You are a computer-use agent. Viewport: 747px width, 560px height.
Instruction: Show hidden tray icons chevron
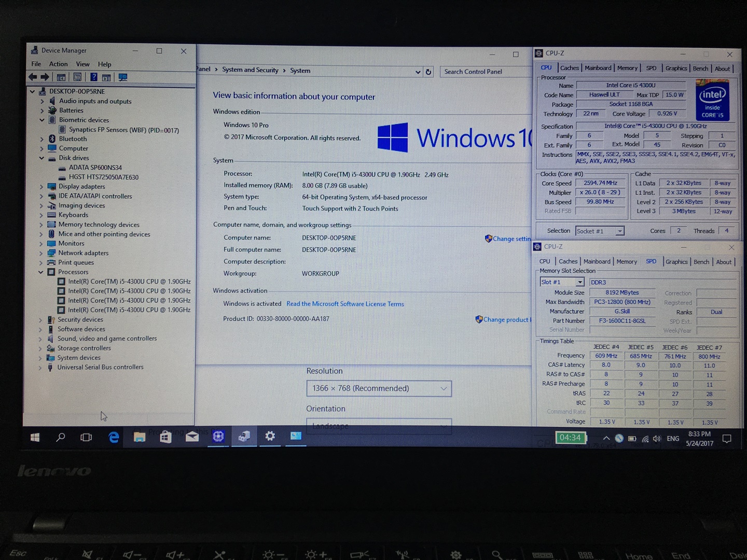pos(606,439)
